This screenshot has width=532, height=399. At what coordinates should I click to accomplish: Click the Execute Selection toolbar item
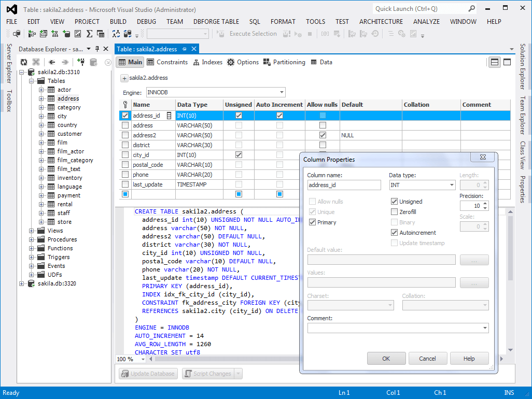[248, 34]
